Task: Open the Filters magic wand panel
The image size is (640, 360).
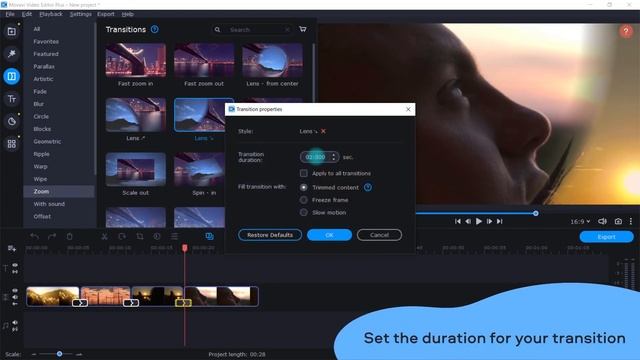Action: pos(11,53)
